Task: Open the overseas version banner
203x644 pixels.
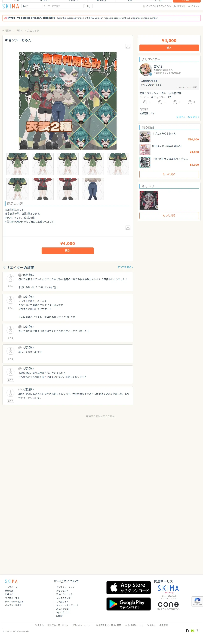Action: click(x=101, y=18)
